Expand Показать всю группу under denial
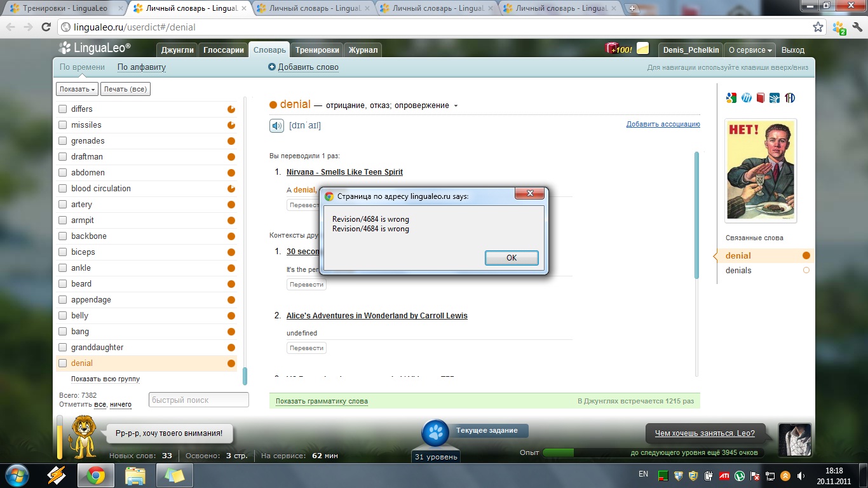This screenshot has height=488, width=868. tap(105, 379)
